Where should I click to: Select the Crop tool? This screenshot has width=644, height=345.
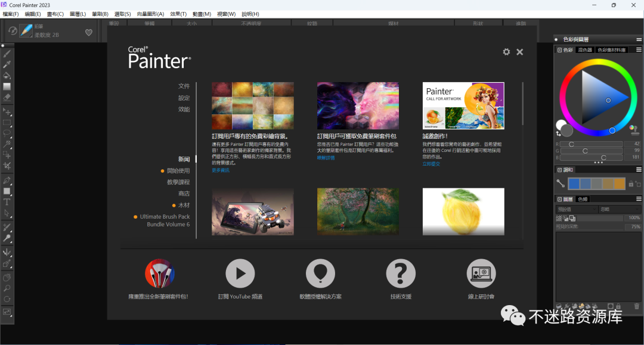[x=7, y=166]
